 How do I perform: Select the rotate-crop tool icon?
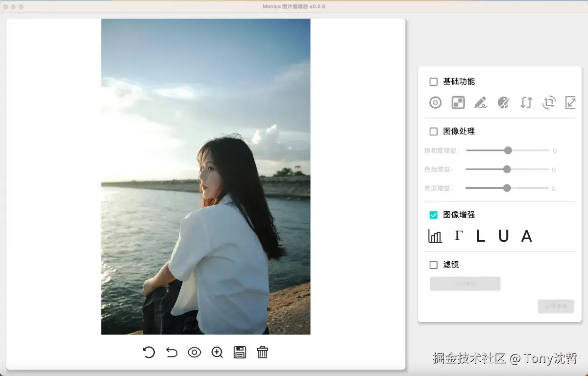tap(549, 102)
